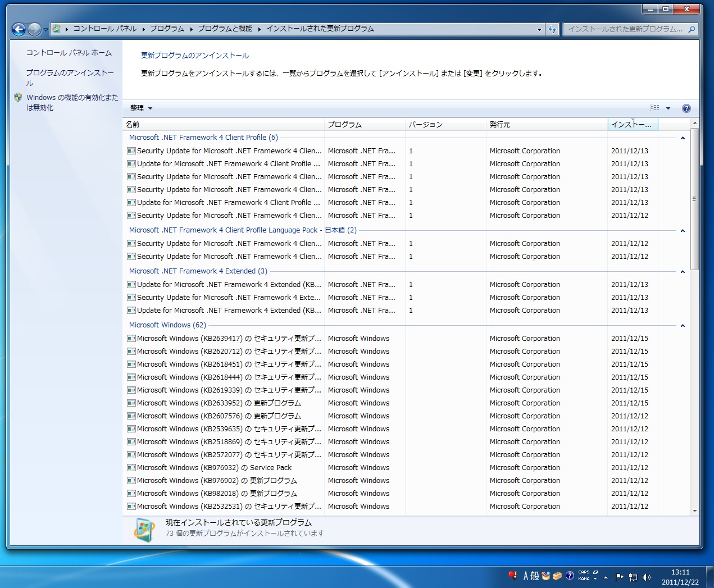Click the network icon in system tray
Viewport: 714px width, 588px height.
tap(633, 577)
